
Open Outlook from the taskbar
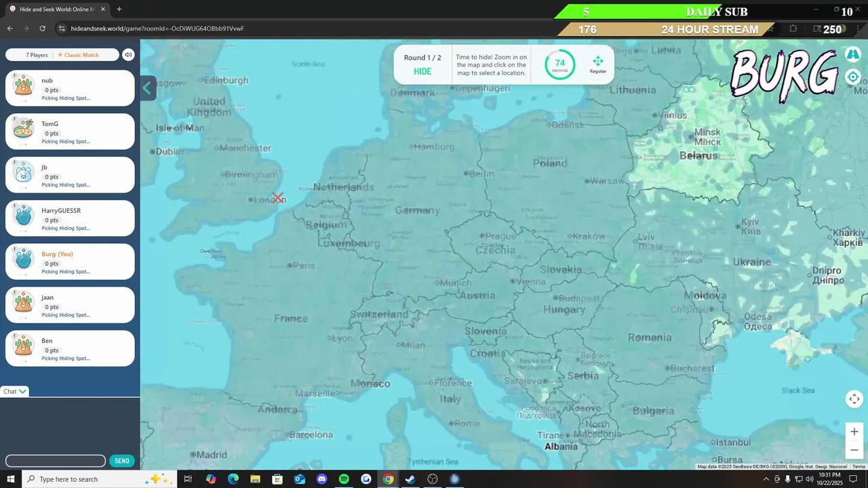point(300,479)
